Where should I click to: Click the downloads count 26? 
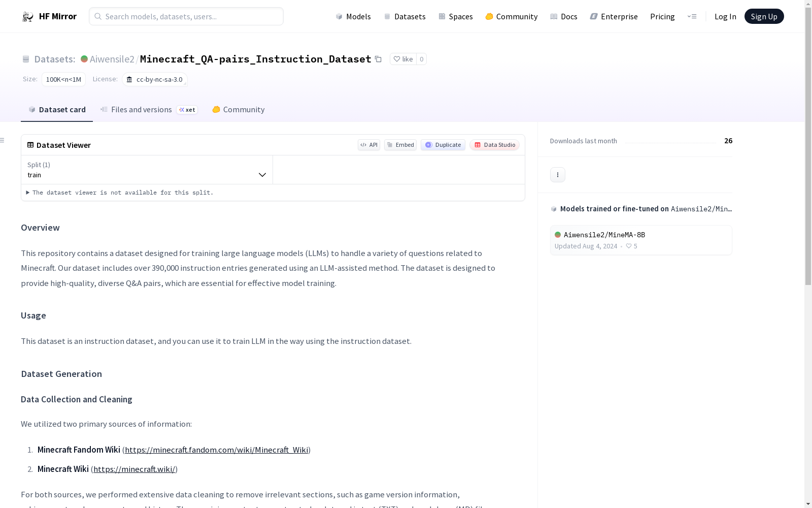tap(728, 141)
